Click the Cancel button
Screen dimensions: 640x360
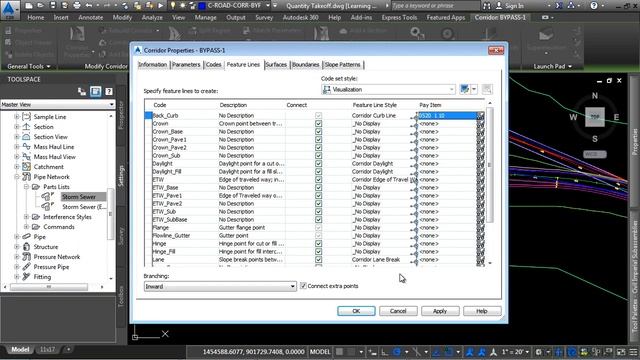pyautogui.click(x=398, y=311)
